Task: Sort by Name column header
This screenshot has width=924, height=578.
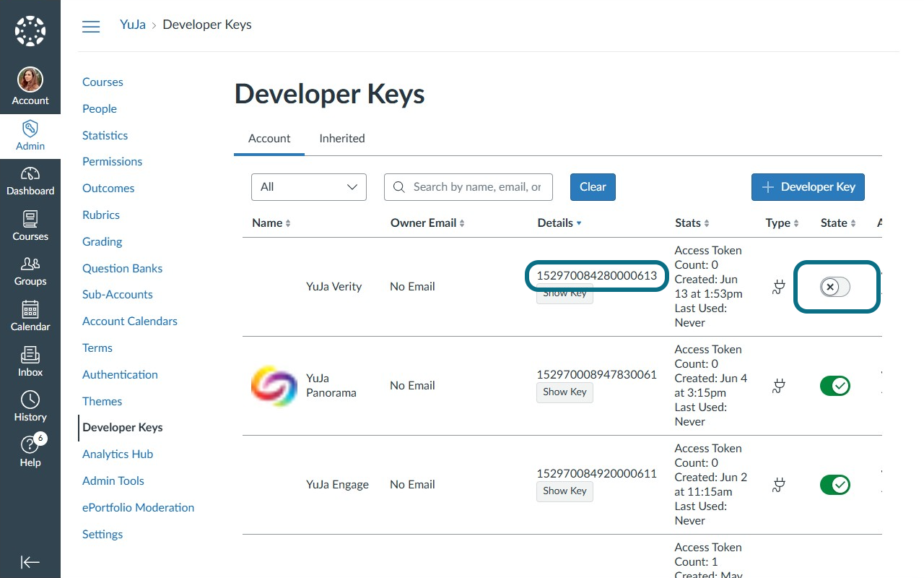Action: [x=271, y=223]
